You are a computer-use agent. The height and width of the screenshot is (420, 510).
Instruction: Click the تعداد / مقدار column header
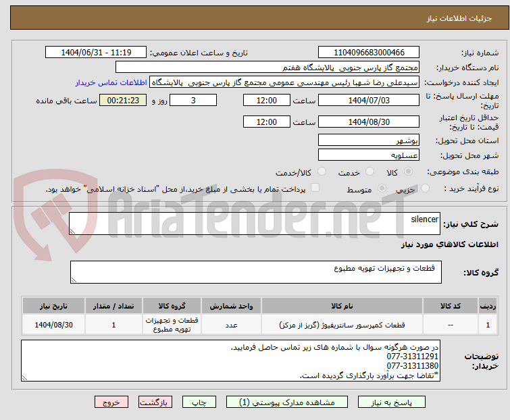pyautogui.click(x=113, y=306)
